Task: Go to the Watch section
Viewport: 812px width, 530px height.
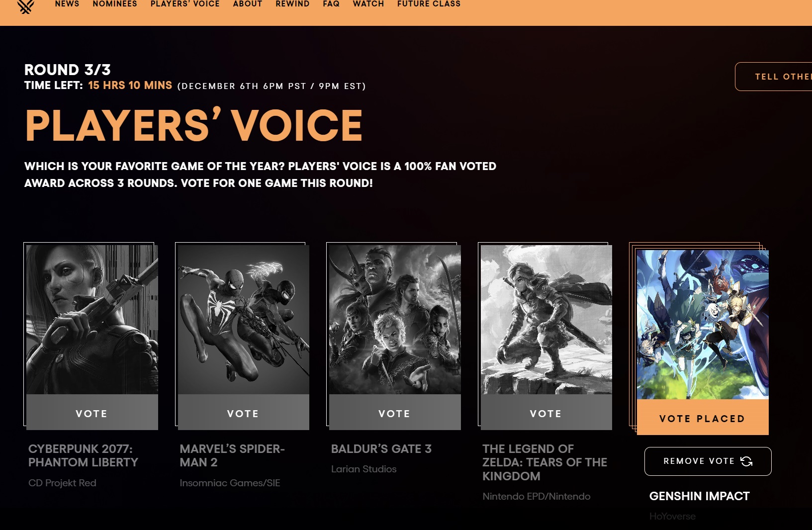Action: coord(368,4)
